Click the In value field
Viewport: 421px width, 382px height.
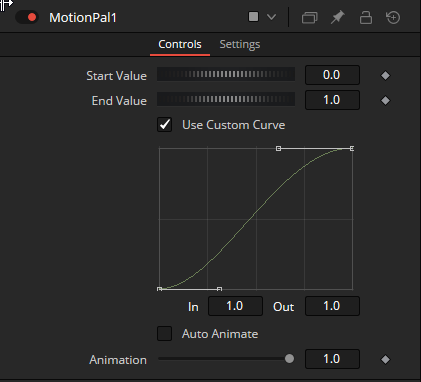[235, 306]
